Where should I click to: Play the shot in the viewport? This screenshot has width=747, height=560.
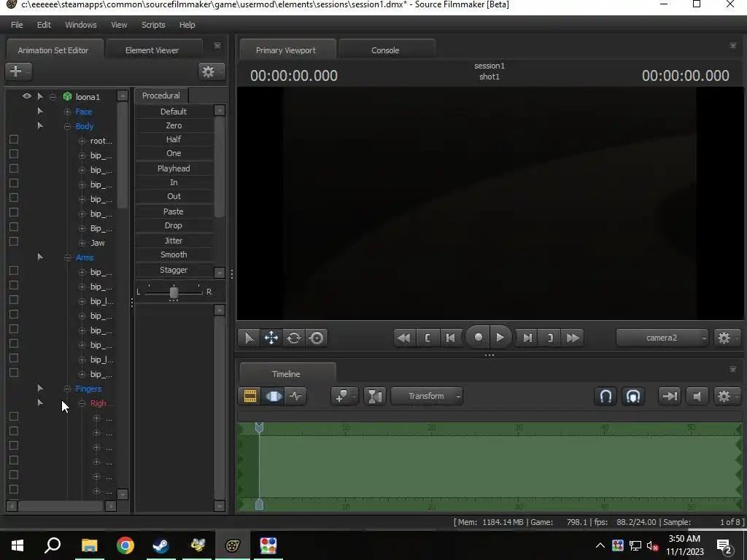click(500, 338)
